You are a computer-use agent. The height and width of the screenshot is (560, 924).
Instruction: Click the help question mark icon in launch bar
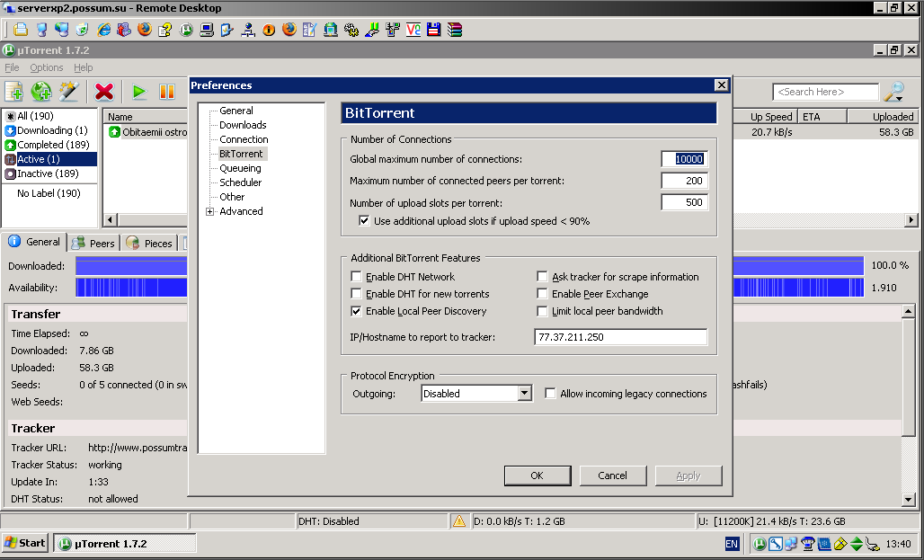point(165,29)
